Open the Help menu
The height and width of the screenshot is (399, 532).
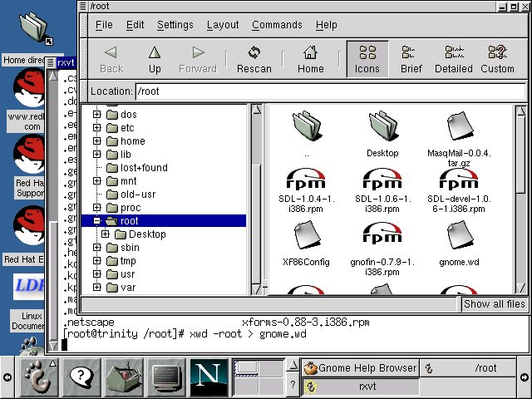(327, 25)
